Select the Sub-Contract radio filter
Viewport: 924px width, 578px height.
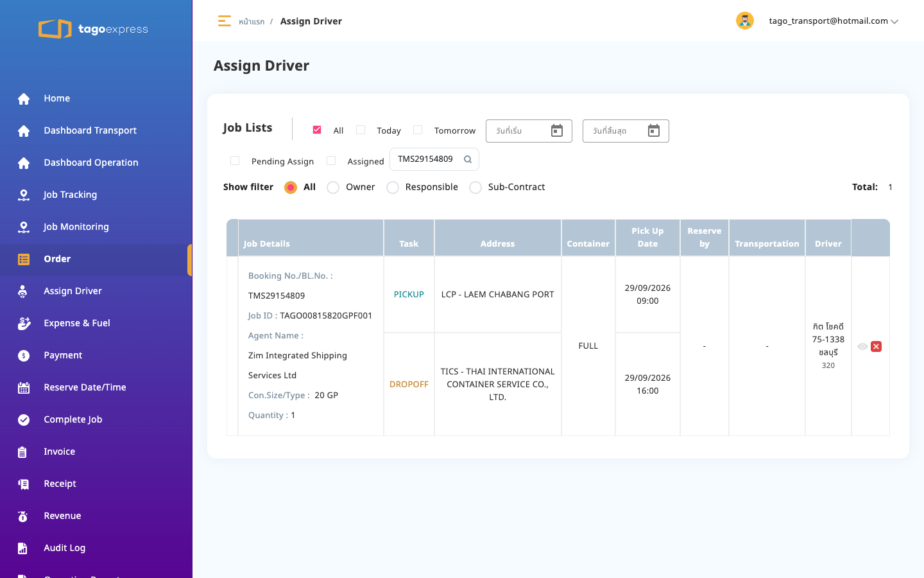[475, 188]
